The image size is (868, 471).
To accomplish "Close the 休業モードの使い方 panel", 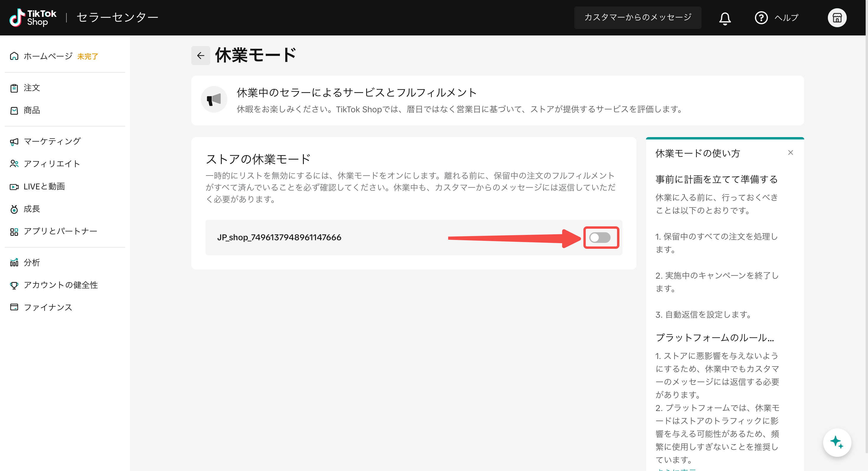I will point(791,153).
